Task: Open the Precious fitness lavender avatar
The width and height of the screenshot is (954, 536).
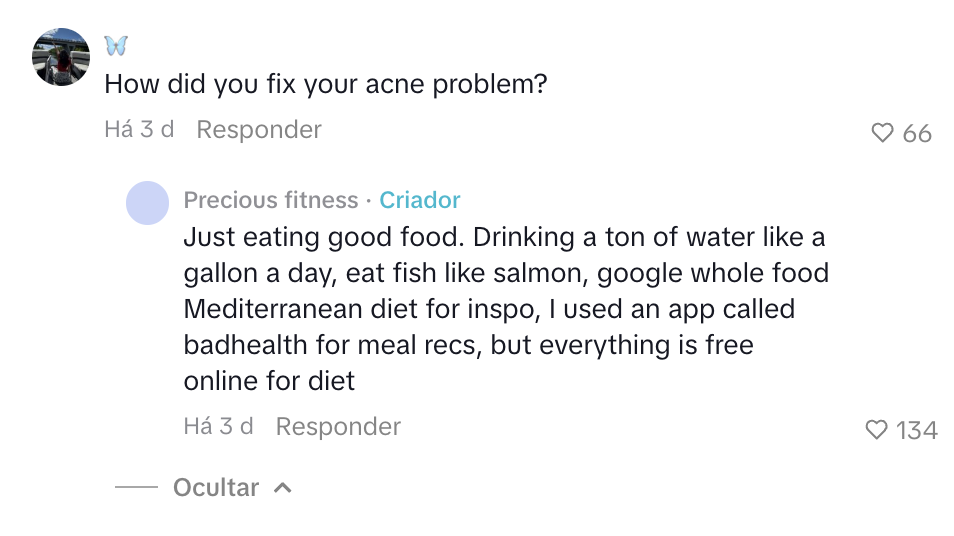Action: 147,203
